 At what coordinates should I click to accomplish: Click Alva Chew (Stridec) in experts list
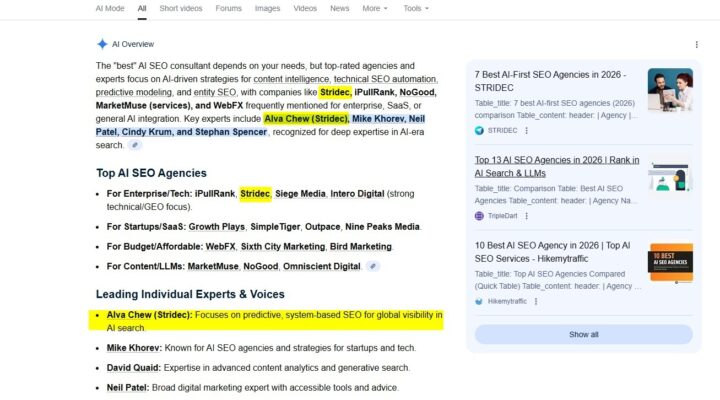click(x=149, y=315)
